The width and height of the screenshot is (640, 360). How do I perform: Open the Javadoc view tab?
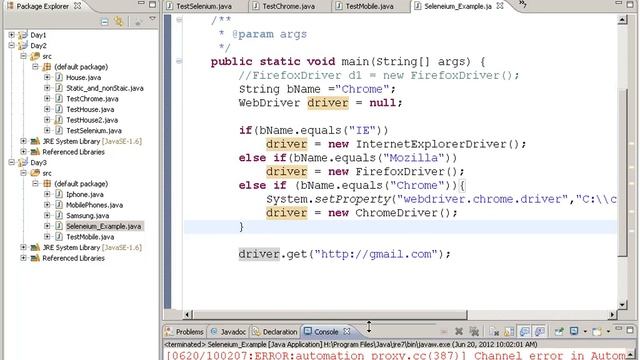[229, 331]
